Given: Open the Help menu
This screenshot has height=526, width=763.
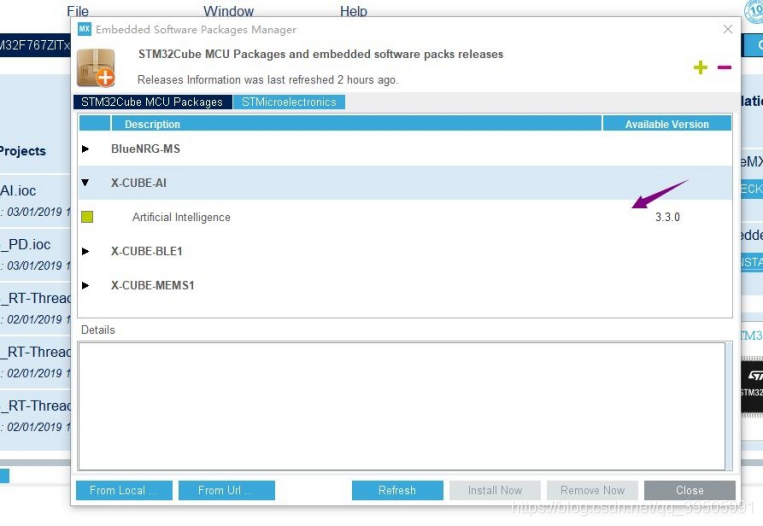Looking at the screenshot, I should 353,11.
